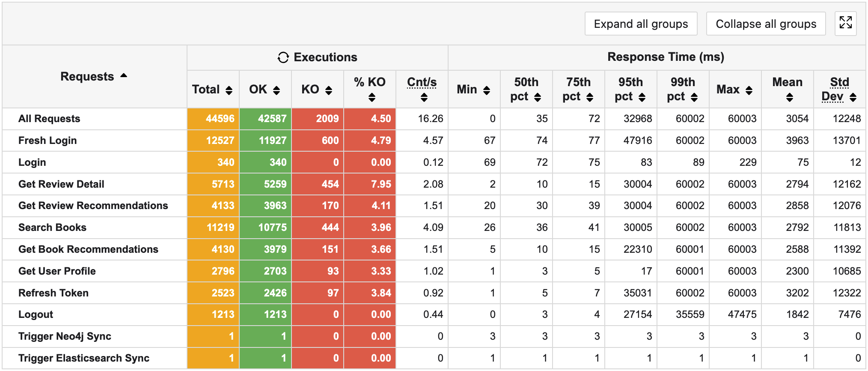Sort by Total column arrows

[229, 90]
